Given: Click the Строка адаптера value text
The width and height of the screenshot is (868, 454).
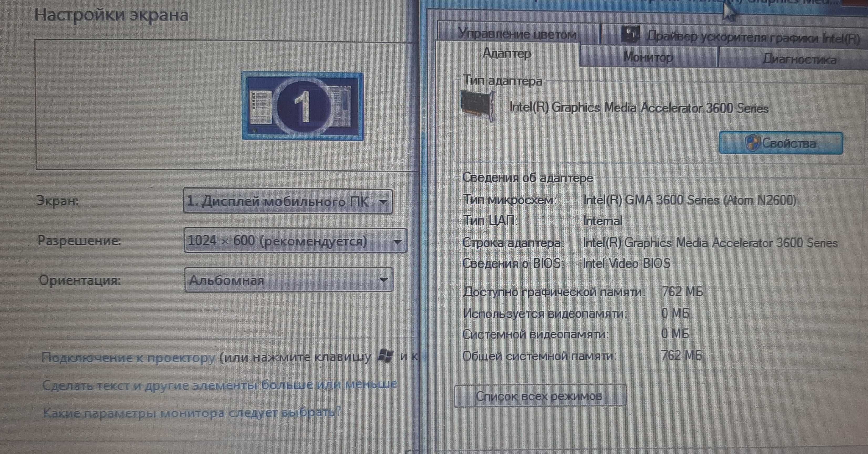Looking at the screenshot, I should tap(710, 243).
